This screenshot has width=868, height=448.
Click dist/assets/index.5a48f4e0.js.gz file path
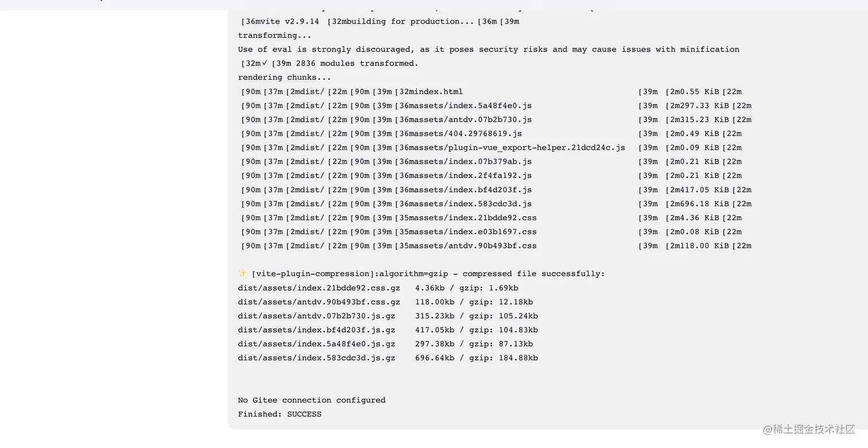[x=317, y=344]
